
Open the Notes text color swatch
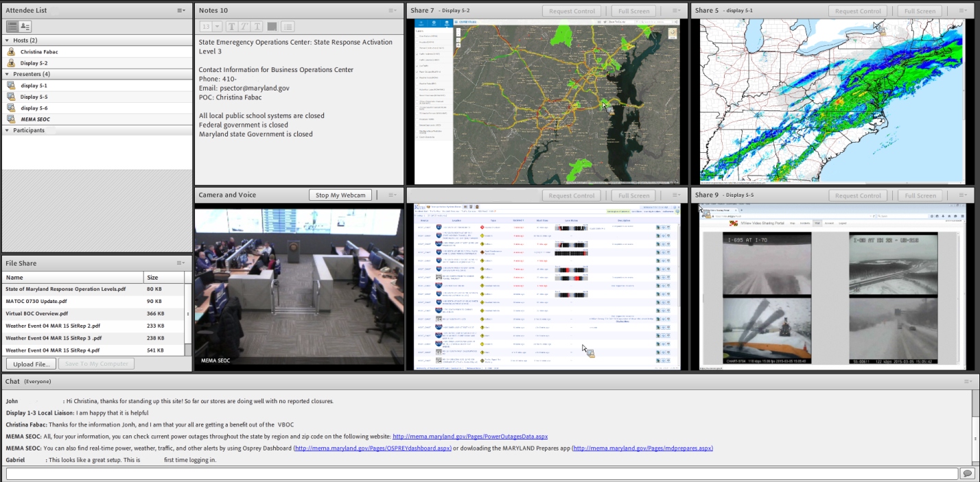coord(272,27)
